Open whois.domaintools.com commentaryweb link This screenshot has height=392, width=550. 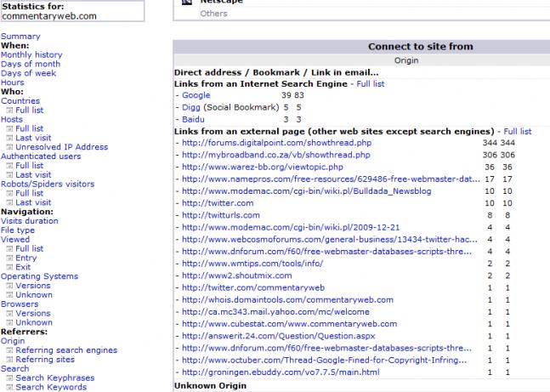pyautogui.click(x=287, y=299)
